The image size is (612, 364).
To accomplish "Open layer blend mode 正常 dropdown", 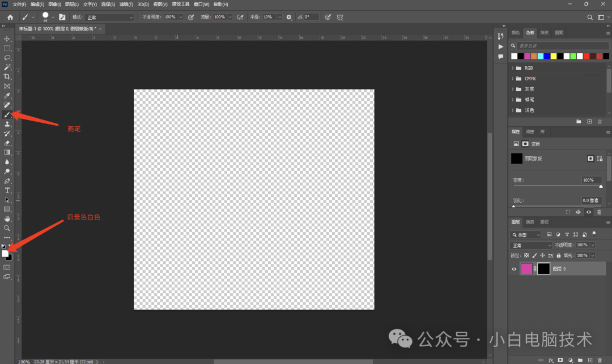I will 531,245.
